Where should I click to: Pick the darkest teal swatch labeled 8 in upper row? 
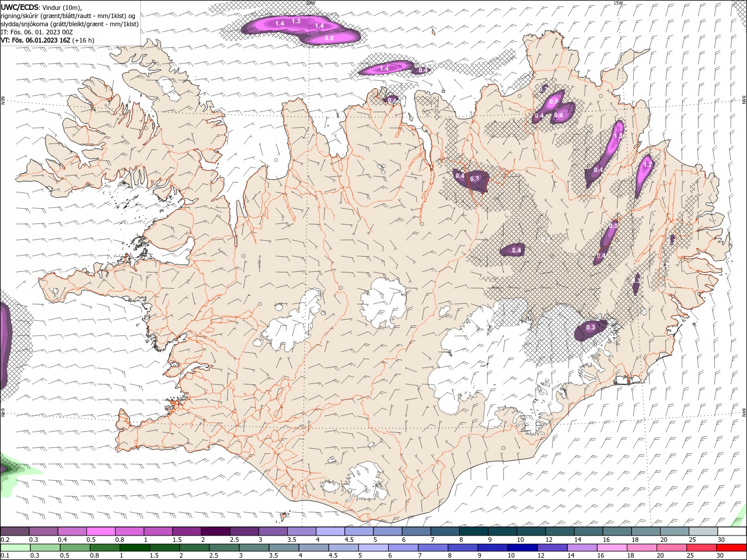point(474,531)
